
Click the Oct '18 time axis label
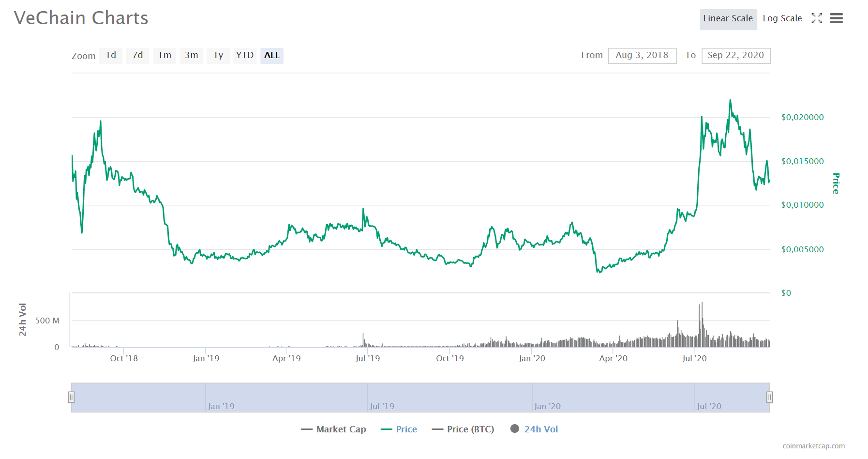pos(124,358)
